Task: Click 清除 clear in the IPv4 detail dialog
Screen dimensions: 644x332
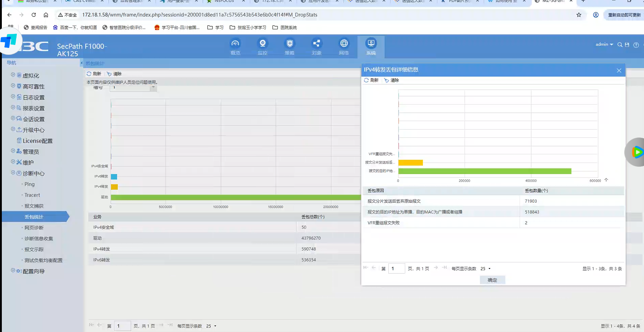Action: click(x=392, y=80)
